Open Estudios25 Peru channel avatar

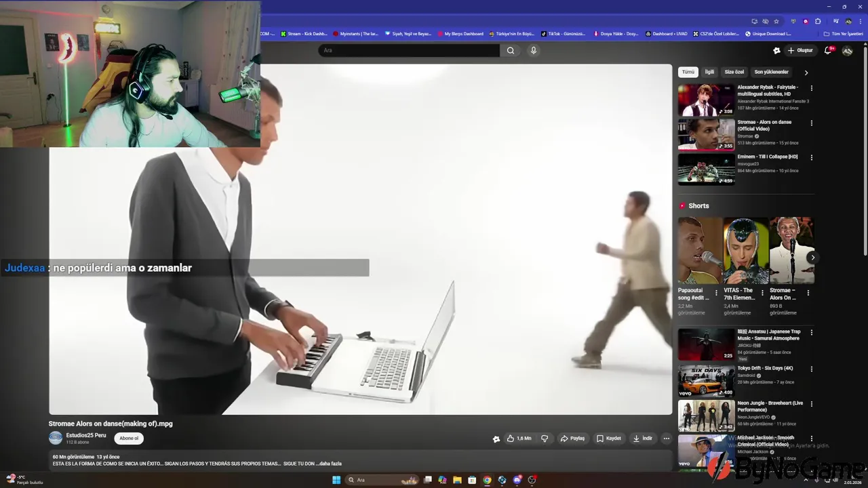click(56, 439)
